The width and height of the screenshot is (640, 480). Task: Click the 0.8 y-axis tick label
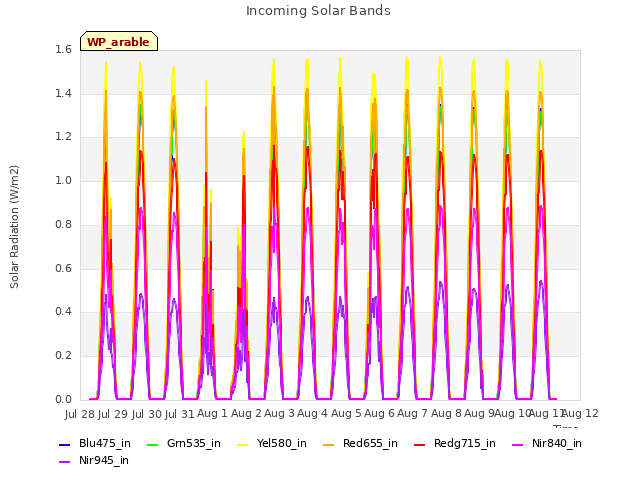[x=63, y=224]
